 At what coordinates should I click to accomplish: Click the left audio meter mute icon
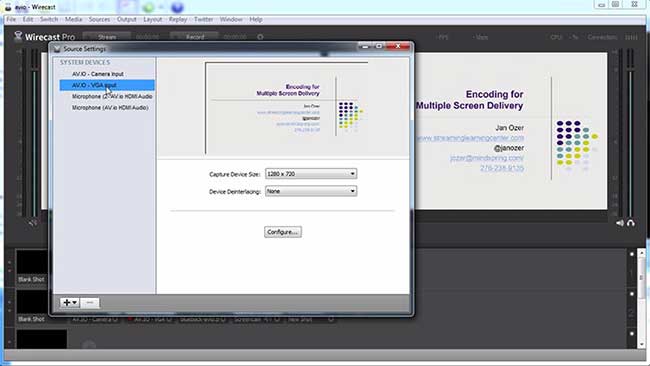coord(32,223)
